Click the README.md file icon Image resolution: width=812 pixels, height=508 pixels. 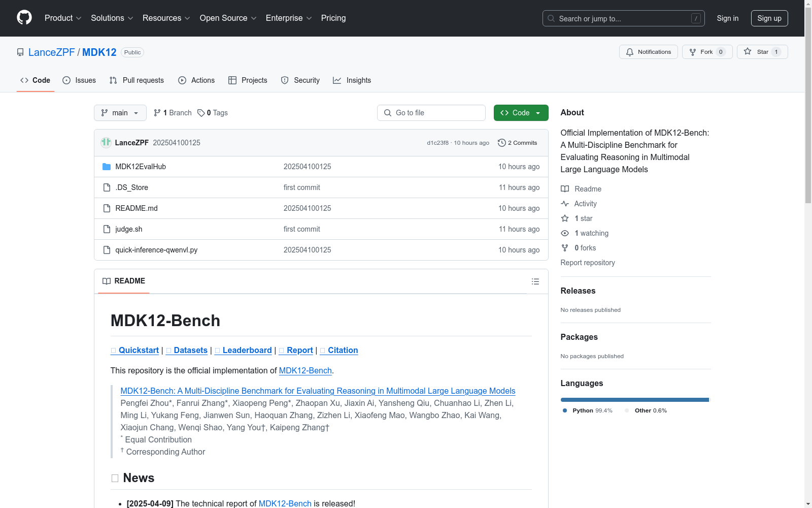click(107, 208)
